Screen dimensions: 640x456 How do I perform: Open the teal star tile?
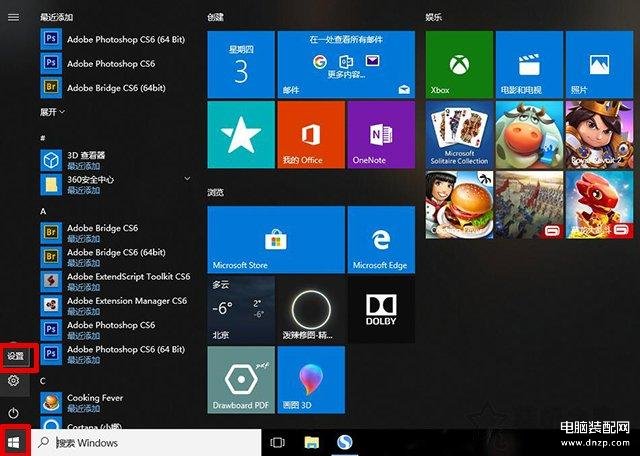pyautogui.click(x=241, y=135)
